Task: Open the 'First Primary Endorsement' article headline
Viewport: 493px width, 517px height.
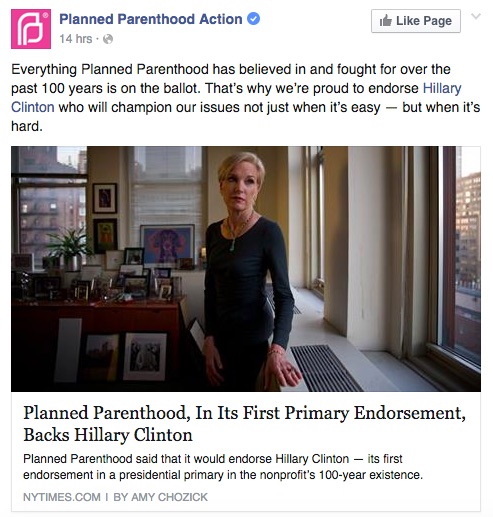Action: [244, 423]
